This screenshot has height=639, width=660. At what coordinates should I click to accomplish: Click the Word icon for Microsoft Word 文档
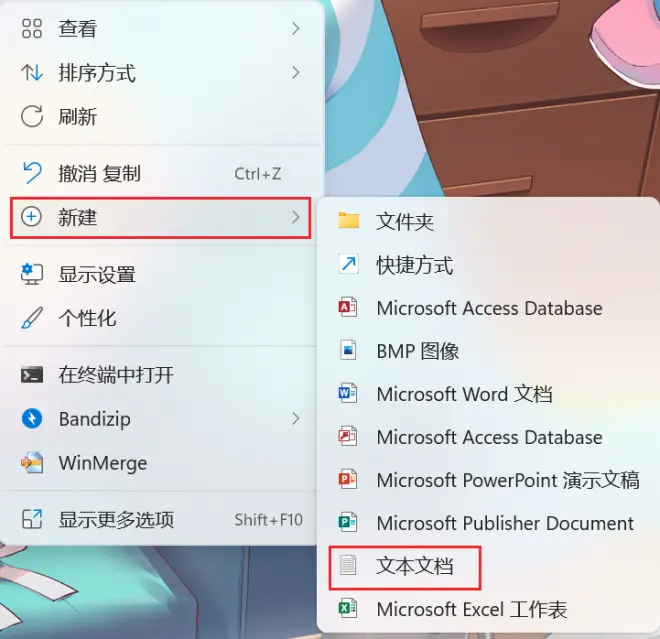point(348,393)
